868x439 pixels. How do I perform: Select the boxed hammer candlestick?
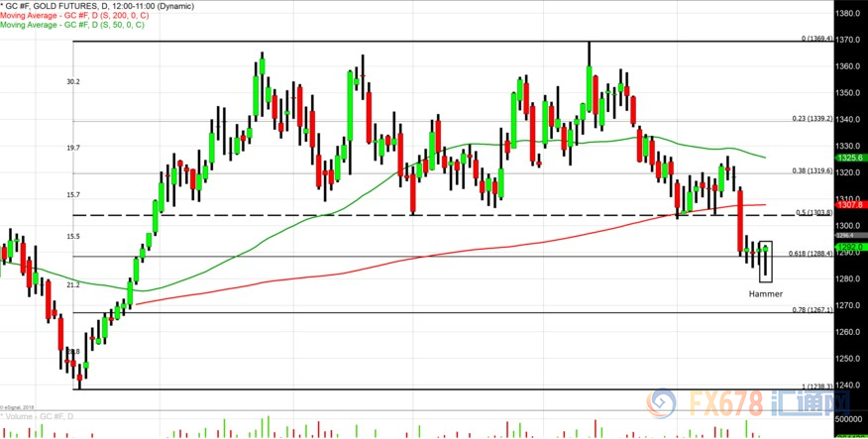click(765, 261)
